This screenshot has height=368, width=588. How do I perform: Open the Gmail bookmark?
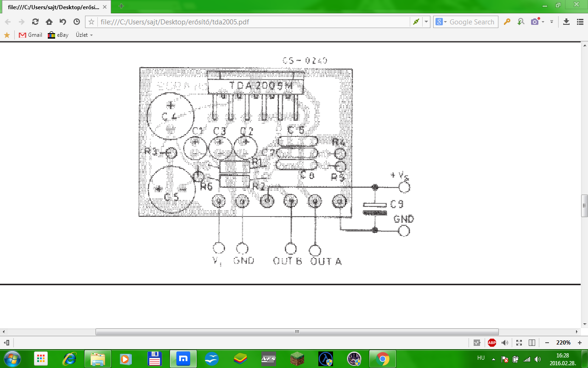[30, 35]
